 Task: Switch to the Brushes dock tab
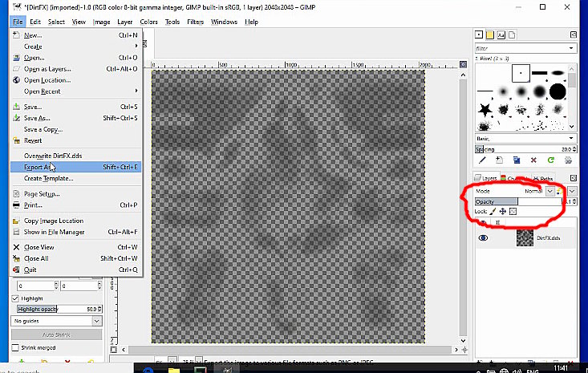point(479,34)
